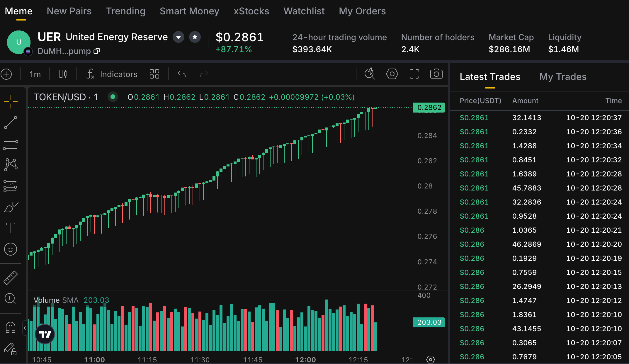
Task: Open chart settings hexagon icon
Action: click(392, 74)
